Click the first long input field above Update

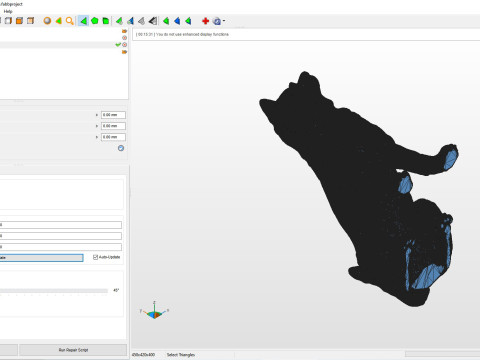(60, 225)
